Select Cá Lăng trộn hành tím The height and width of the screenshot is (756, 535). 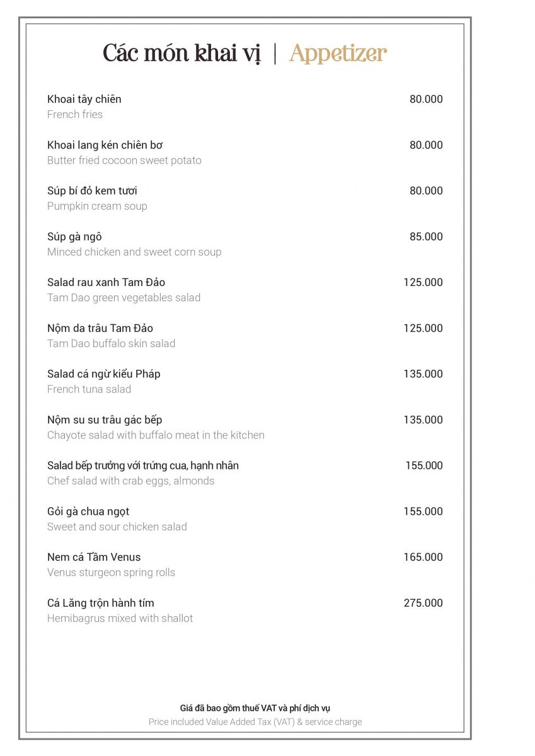coord(101,603)
